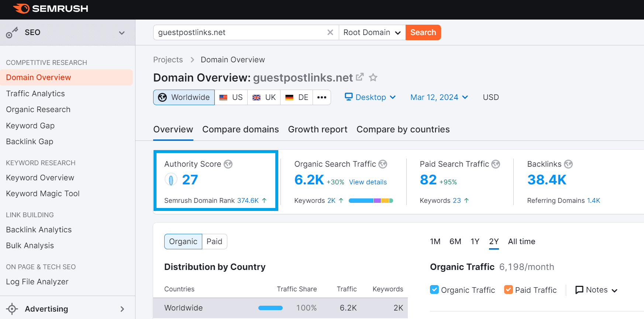Screen dimensions: 644x319
Task: Click globe icon beside Backlinks
Action: [568, 164]
